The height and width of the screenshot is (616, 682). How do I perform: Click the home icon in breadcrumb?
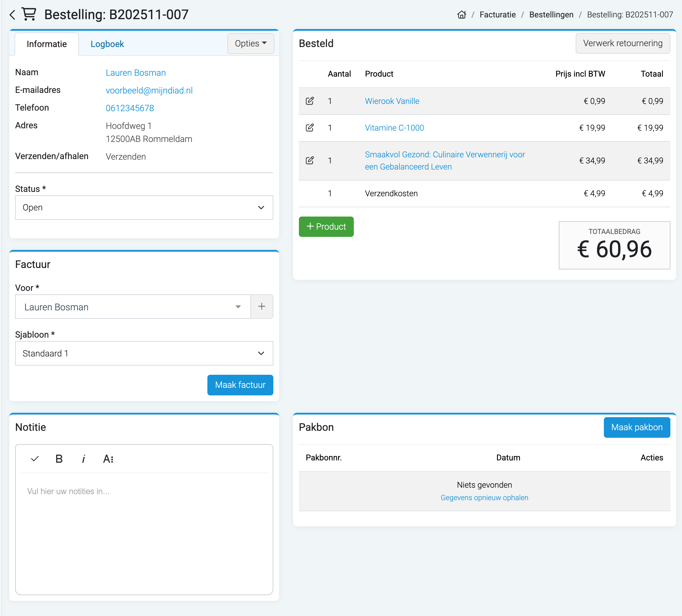[462, 15]
